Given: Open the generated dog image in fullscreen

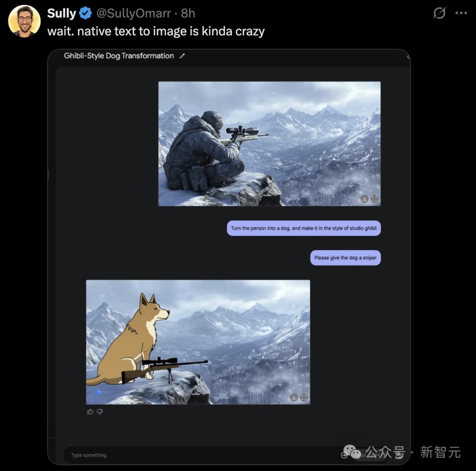Looking at the screenshot, I should click(x=304, y=397).
